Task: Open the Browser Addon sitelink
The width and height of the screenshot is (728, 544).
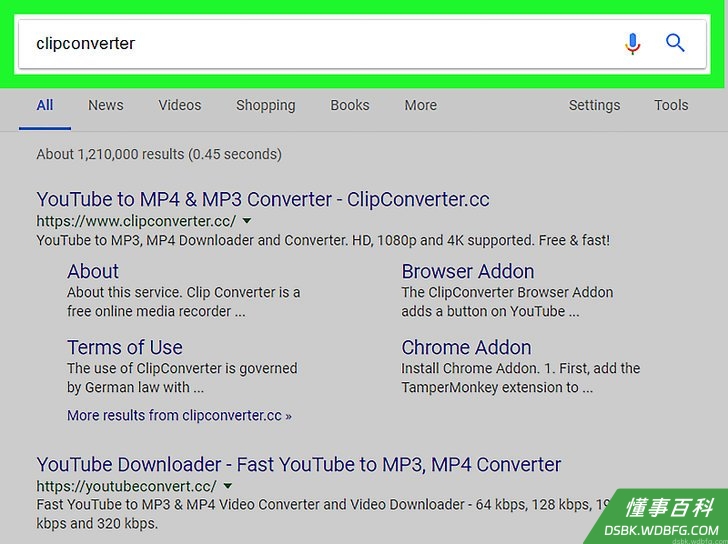Action: (x=468, y=272)
